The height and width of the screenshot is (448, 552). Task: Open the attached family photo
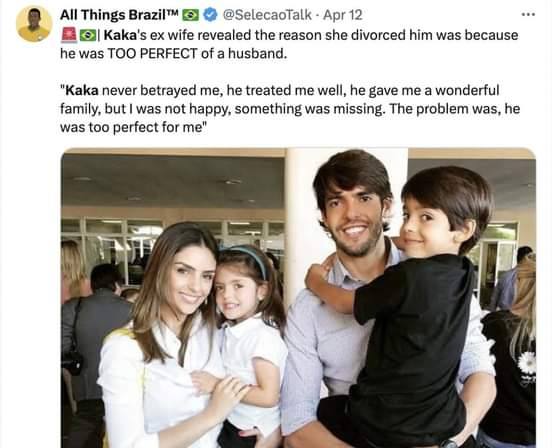(x=298, y=298)
